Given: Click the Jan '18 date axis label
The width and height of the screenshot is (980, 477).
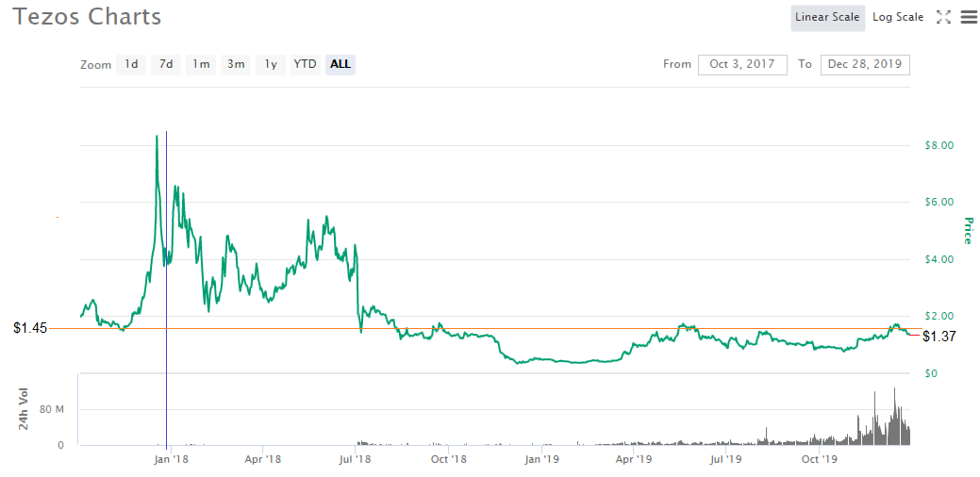Looking at the screenshot, I should tap(172, 459).
